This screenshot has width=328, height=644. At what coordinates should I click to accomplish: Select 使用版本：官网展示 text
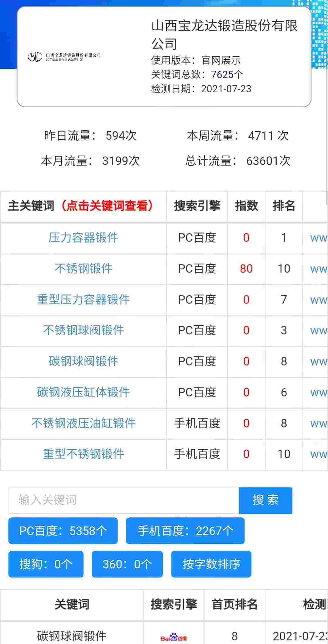[196, 60]
